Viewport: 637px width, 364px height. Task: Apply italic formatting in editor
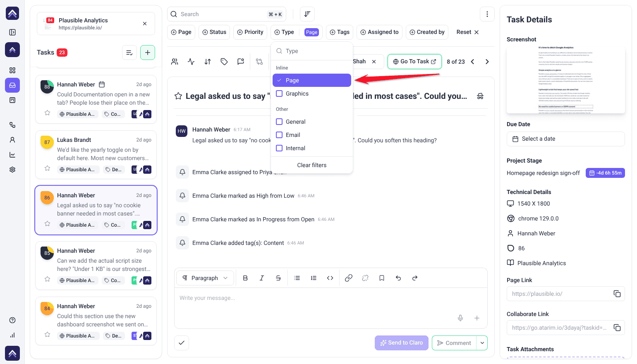click(x=262, y=278)
